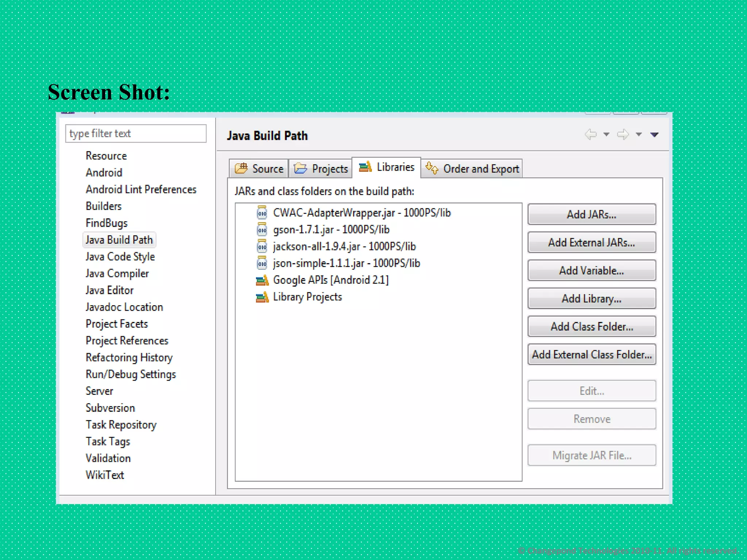Open the FindBugs settings page
747x560 pixels.
pyautogui.click(x=107, y=223)
